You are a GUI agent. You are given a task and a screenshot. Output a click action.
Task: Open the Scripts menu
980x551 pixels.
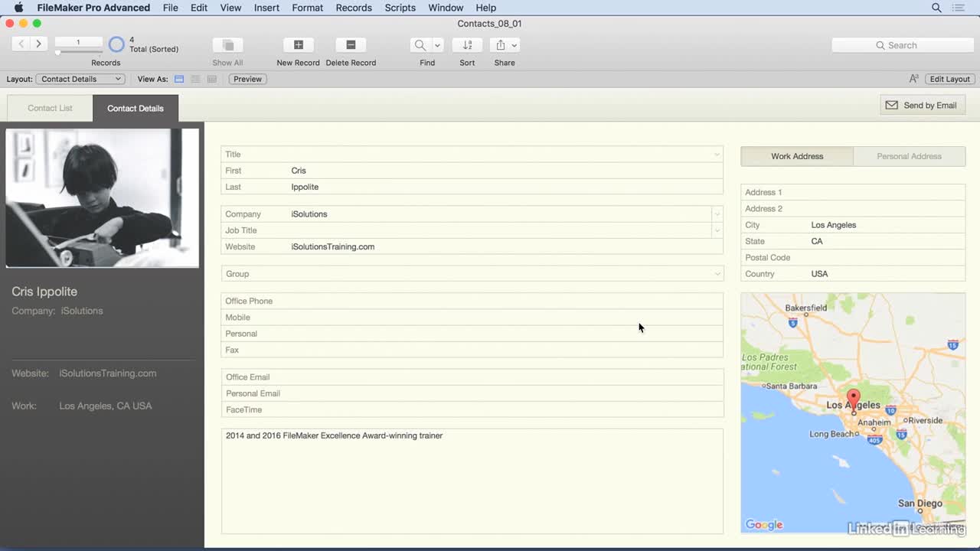(400, 8)
